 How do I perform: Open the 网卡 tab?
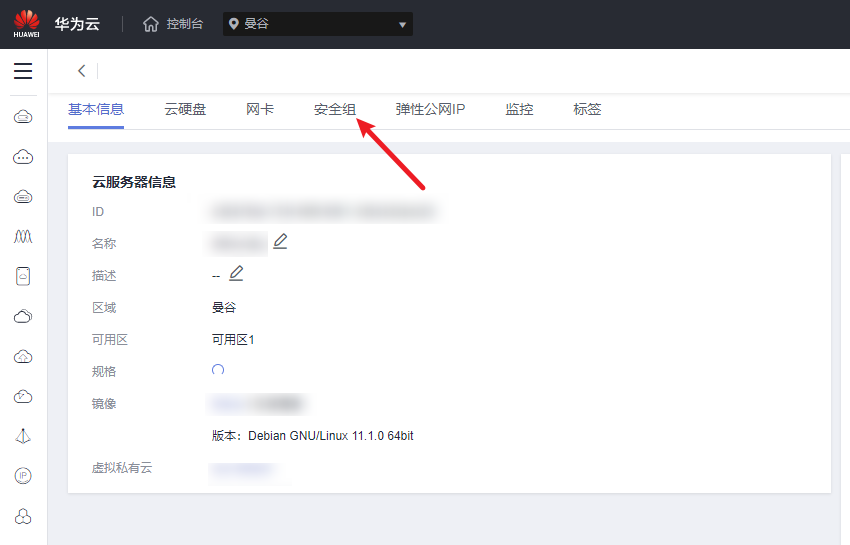tap(260, 109)
